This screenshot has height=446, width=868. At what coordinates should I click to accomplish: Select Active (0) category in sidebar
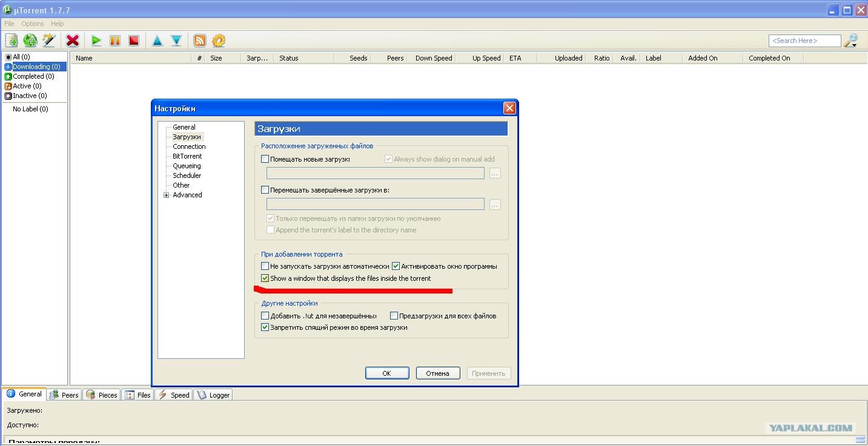(25, 86)
